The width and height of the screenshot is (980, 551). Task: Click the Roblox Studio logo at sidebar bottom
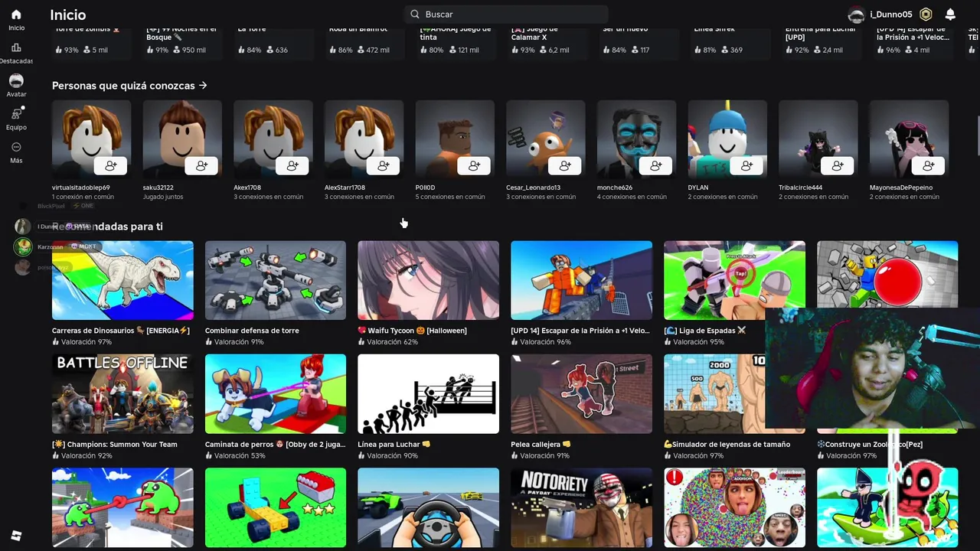(x=16, y=536)
